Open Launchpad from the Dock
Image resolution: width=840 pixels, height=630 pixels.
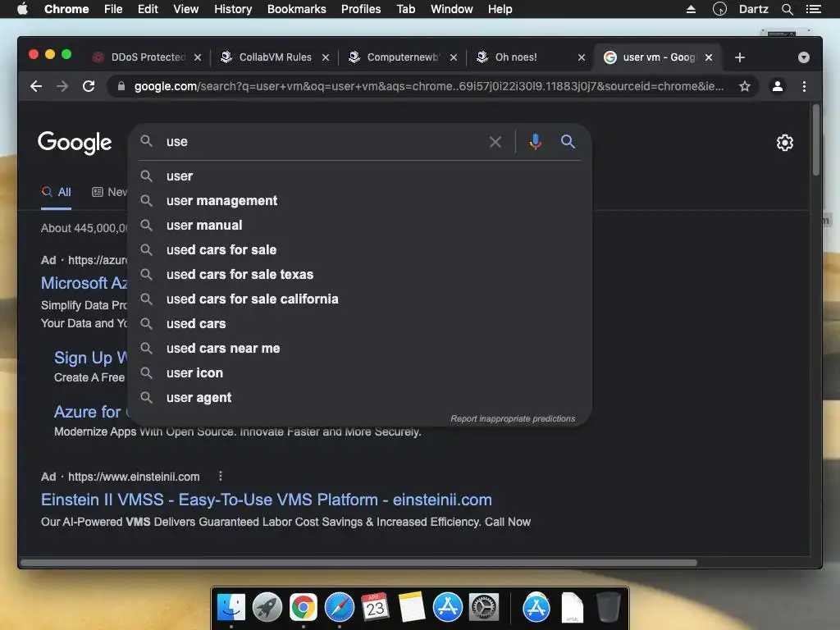pos(267,607)
